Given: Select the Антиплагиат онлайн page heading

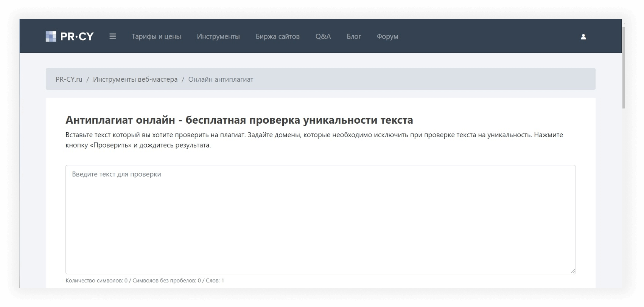Looking at the screenshot, I should 239,120.
